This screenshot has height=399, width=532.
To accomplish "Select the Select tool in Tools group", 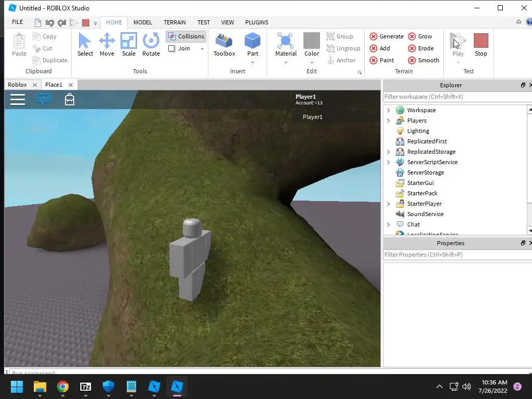I will point(85,45).
